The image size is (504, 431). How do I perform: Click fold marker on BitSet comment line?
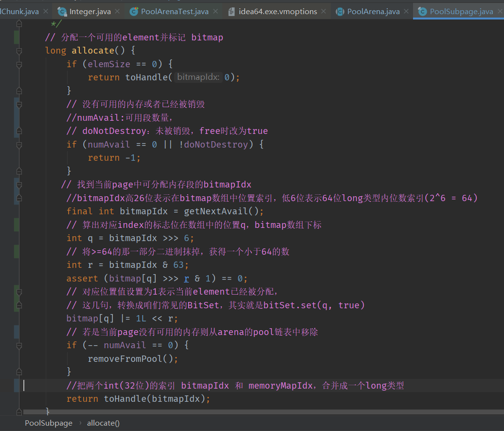(x=19, y=305)
